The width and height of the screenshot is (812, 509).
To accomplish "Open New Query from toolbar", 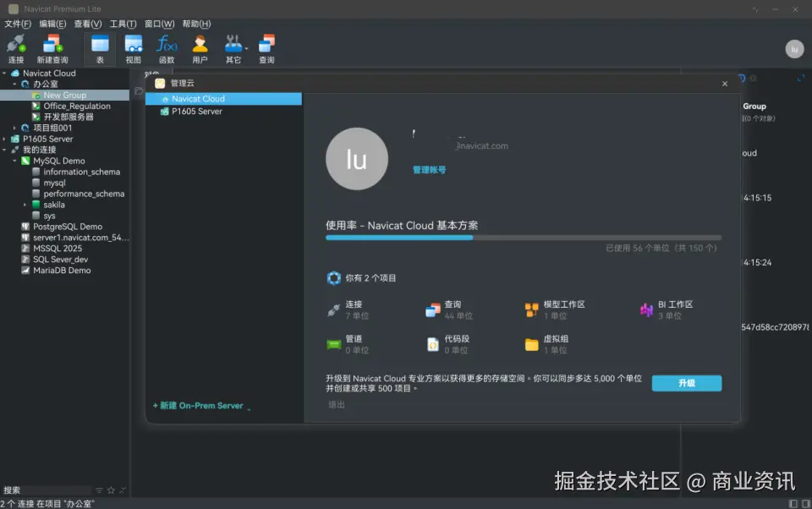I will coord(52,49).
